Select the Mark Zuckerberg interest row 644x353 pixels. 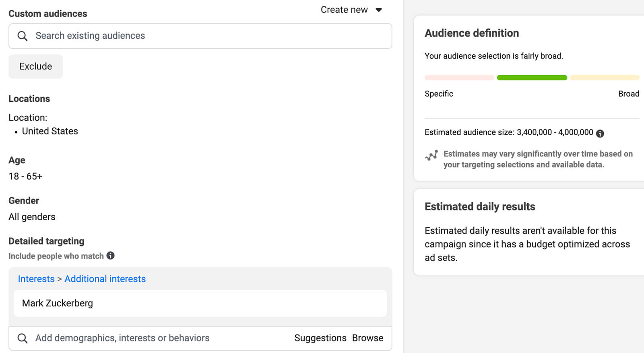click(x=200, y=304)
